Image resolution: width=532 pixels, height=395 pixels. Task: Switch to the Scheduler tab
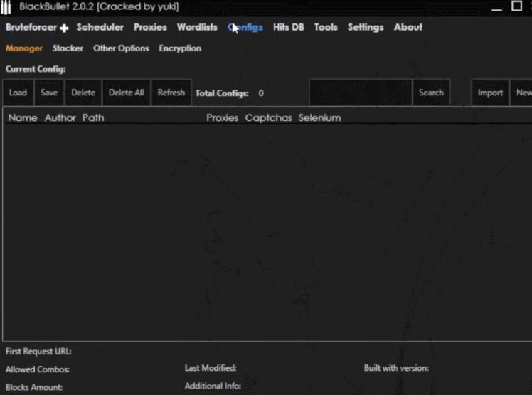(x=100, y=28)
